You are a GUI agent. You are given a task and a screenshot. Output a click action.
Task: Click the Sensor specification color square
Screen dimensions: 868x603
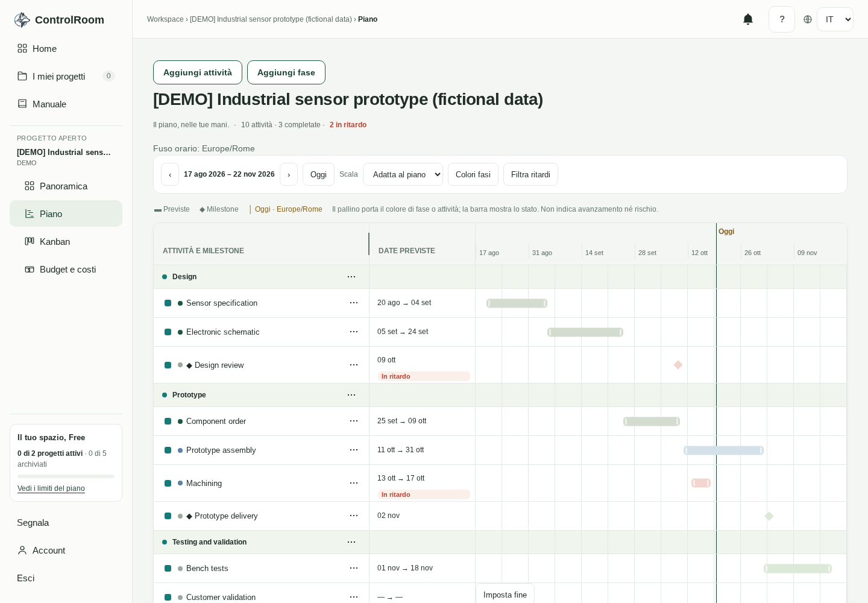click(168, 303)
